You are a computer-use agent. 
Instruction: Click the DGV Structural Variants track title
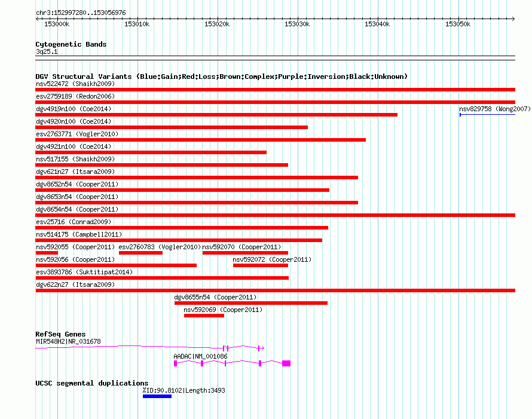click(222, 77)
